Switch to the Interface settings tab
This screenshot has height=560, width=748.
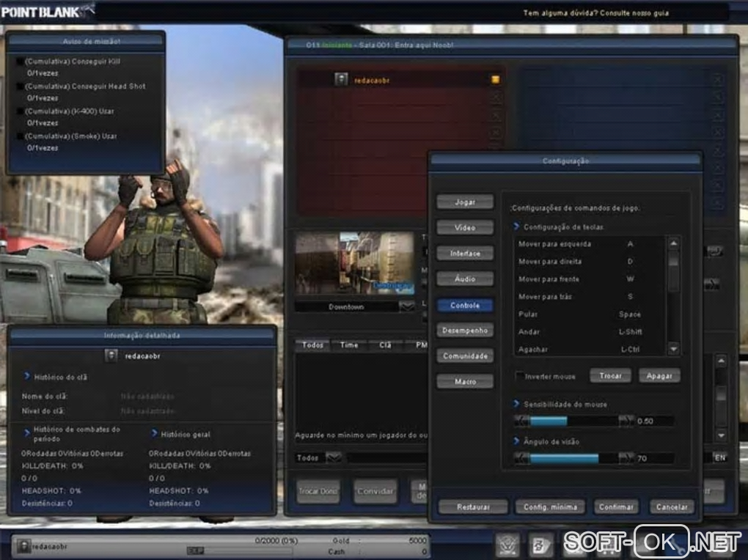pyautogui.click(x=465, y=254)
